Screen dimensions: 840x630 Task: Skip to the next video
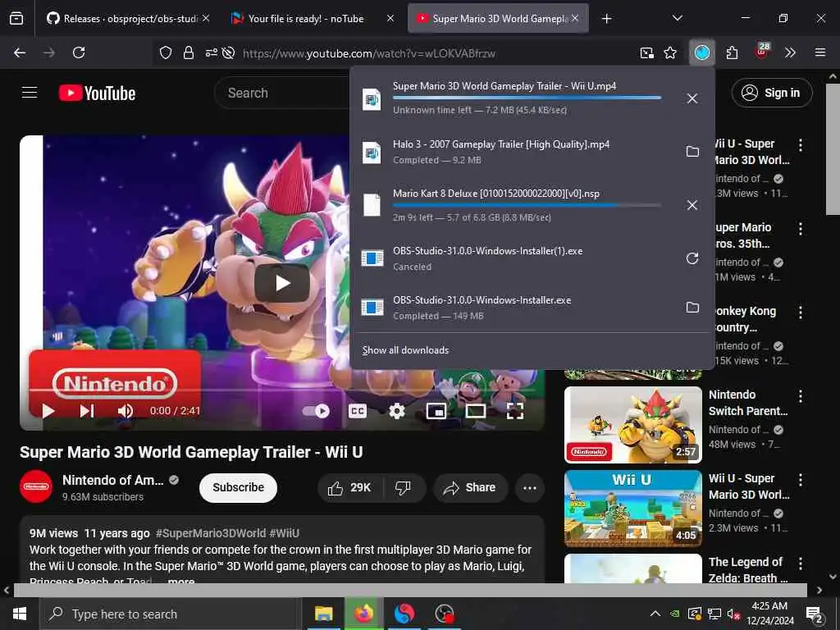87,411
